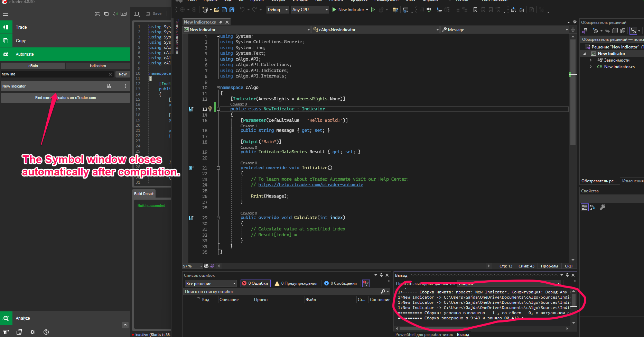Add an instance of New Indicator with plus icon
The width and height of the screenshot is (644, 337).
[x=117, y=86]
